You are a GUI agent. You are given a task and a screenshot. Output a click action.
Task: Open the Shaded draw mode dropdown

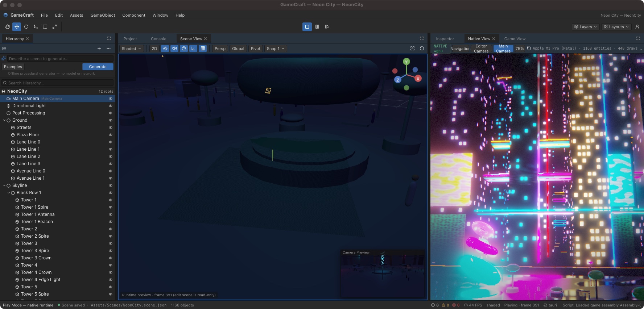coord(131,49)
